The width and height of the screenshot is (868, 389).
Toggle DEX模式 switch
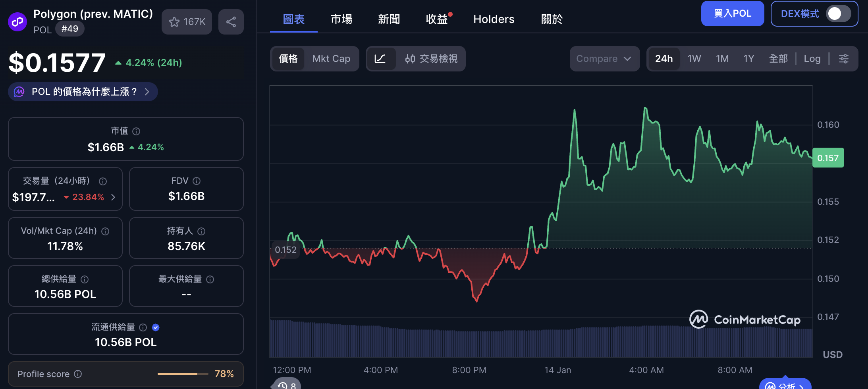(x=835, y=13)
